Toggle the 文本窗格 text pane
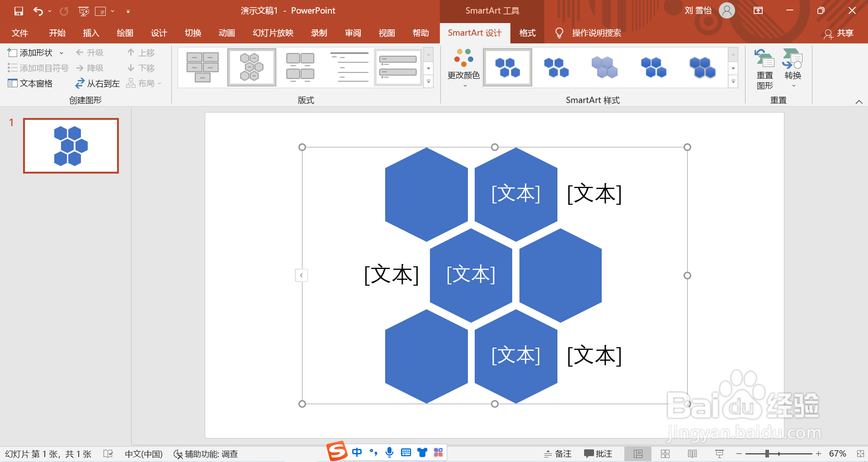 [30, 84]
